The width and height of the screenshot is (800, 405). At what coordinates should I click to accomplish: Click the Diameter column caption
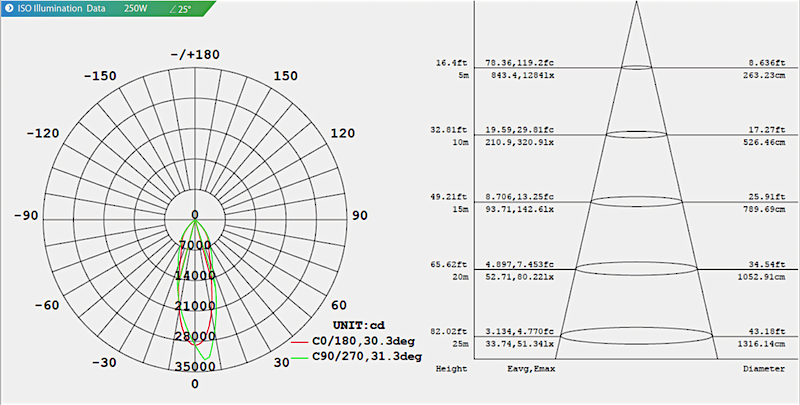(x=764, y=369)
